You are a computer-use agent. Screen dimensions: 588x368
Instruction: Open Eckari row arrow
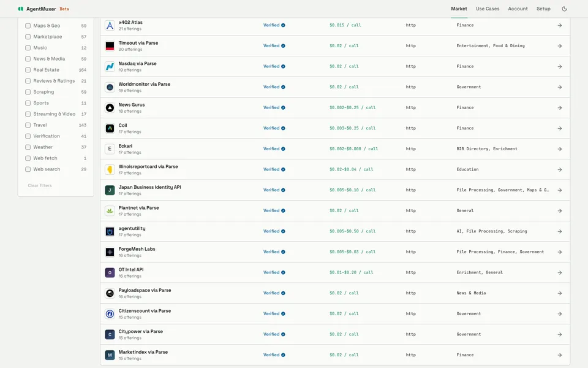[559, 149]
